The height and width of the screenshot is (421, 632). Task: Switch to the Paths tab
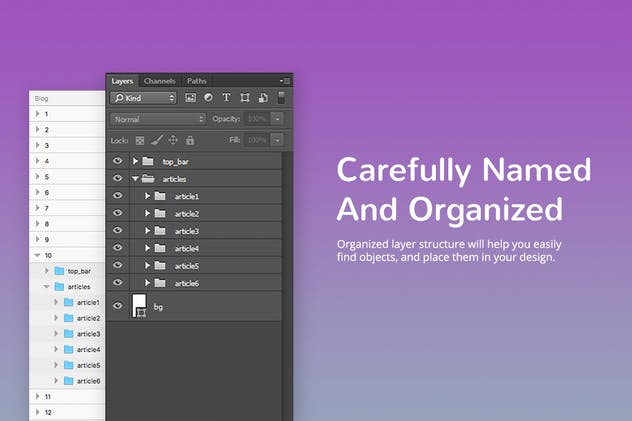coord(197,80)
